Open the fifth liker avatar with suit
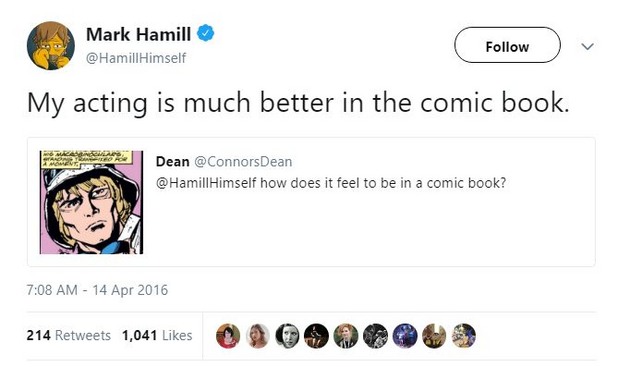618x367 pixels. (346, 335)
